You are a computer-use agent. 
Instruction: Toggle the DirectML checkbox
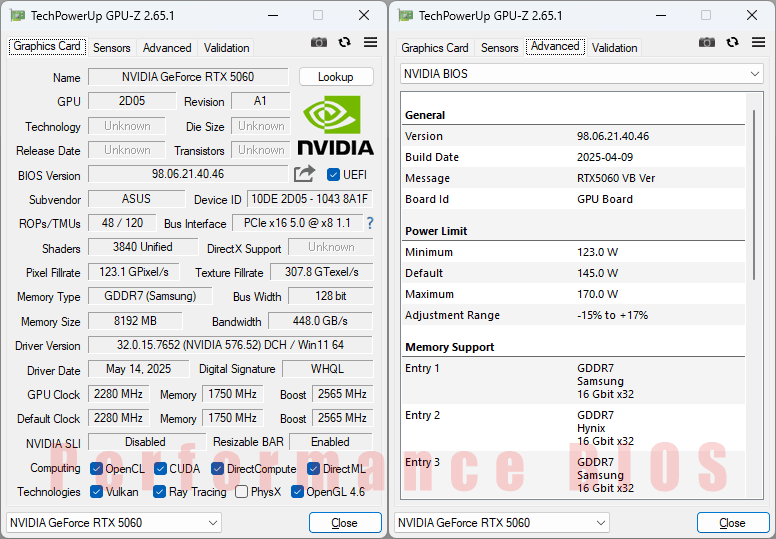(313, 469)
